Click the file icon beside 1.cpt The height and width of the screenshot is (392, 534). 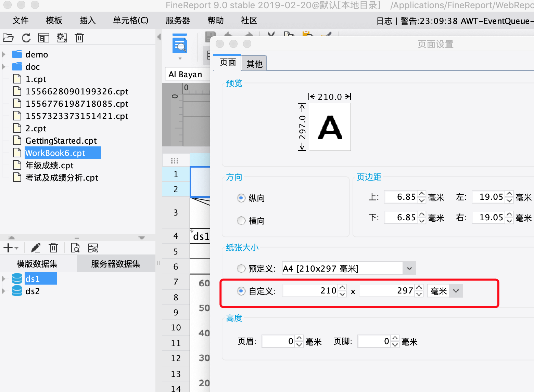[17, 79]
